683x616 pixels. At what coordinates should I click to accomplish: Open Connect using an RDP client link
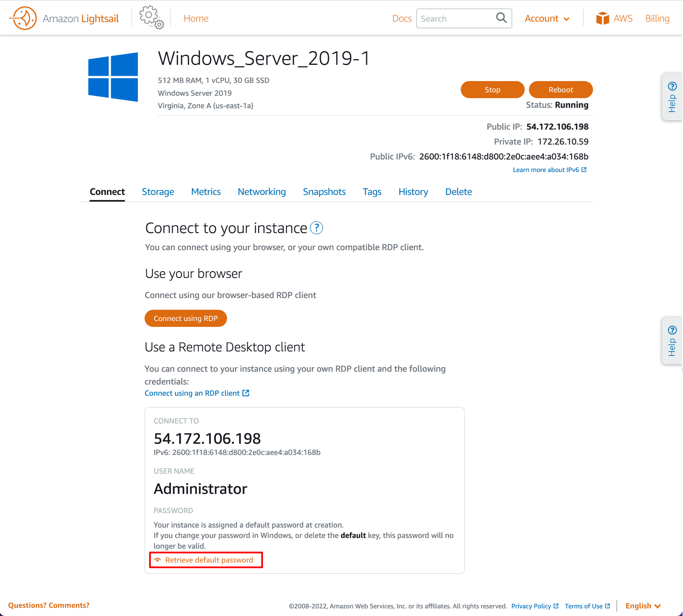(x=192, y=393)
